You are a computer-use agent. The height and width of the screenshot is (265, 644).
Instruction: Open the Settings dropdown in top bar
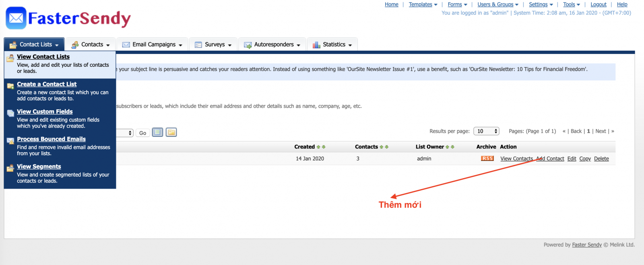540,4
